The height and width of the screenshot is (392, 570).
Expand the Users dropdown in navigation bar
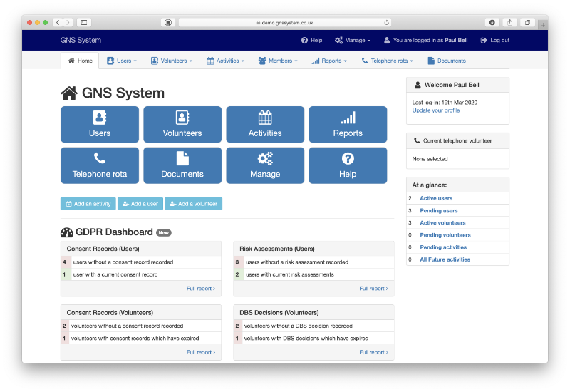[120, 61]
